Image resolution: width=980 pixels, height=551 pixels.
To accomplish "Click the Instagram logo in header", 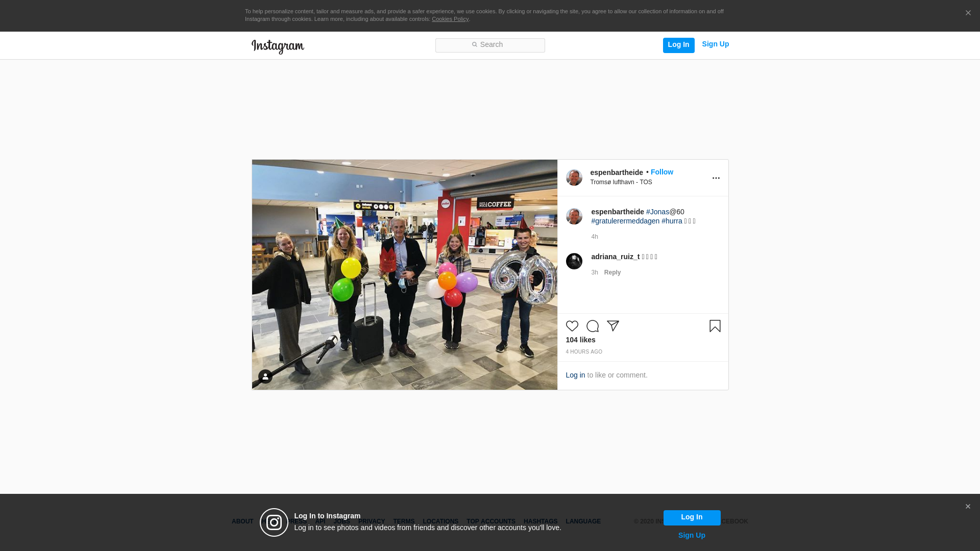I will 278,46.
